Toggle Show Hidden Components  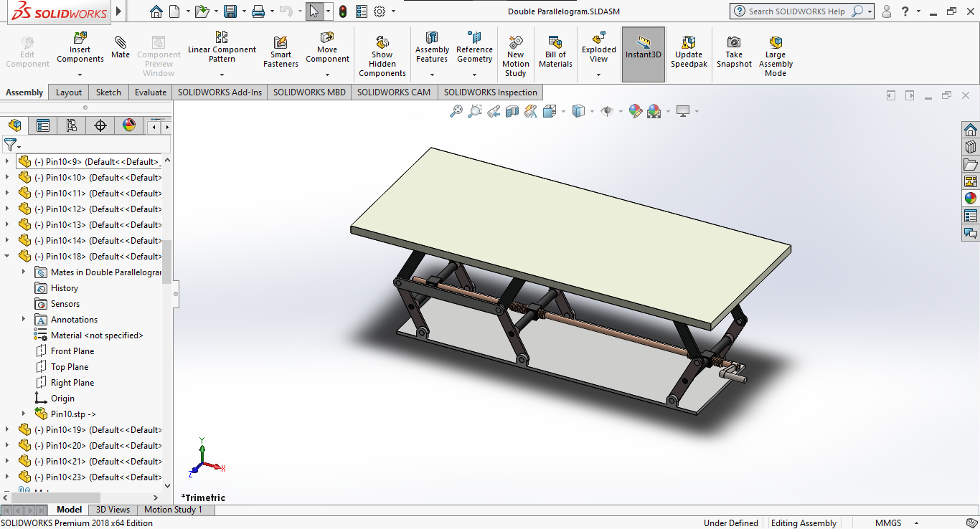tap(382, 56)
